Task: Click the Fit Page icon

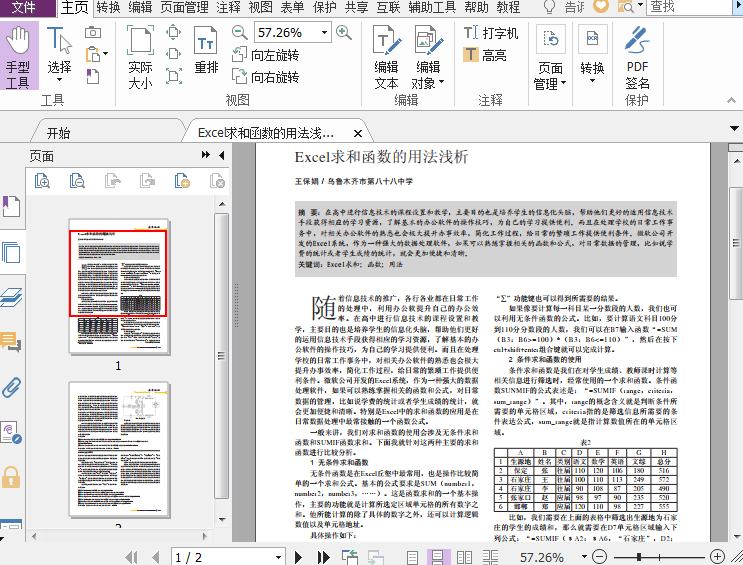Action: click(174, 32)
